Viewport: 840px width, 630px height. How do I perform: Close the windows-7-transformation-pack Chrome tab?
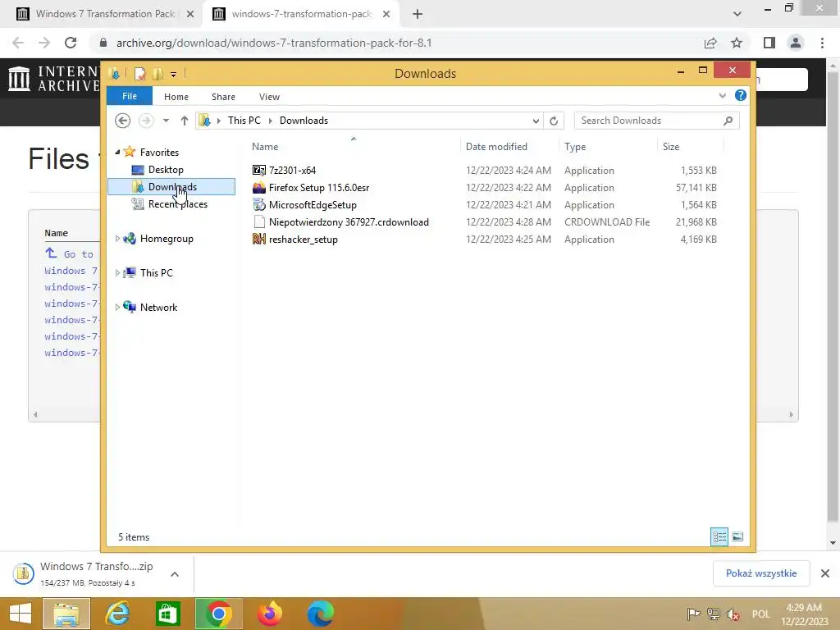pyautogui.click(x=386, y=15)
